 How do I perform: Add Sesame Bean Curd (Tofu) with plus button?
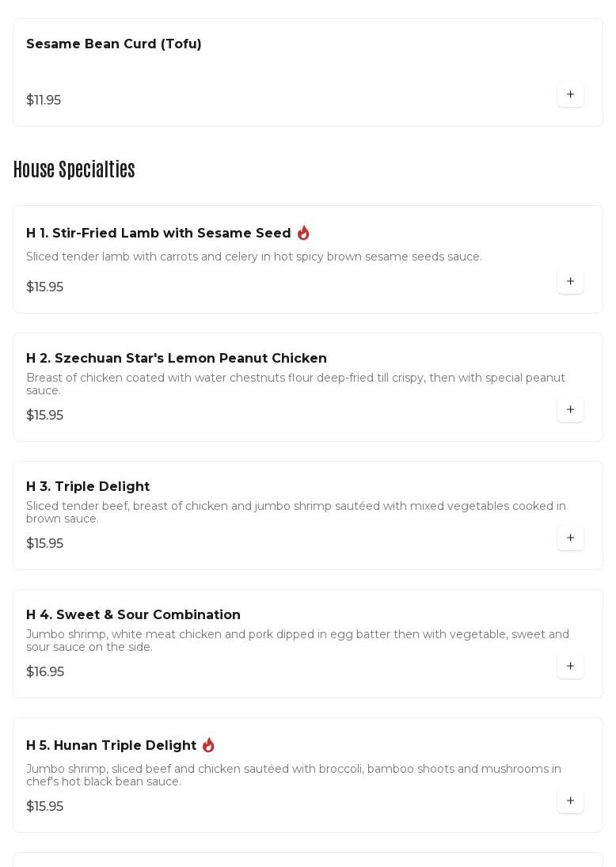coord(570,94)
